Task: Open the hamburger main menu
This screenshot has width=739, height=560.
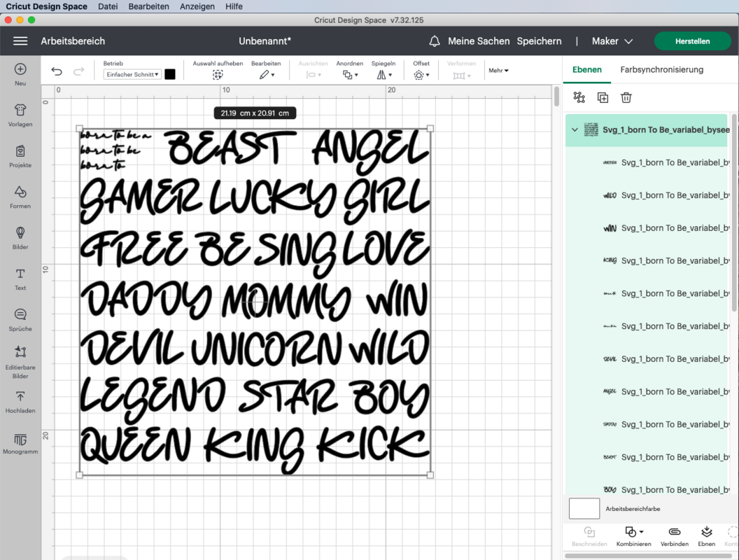Action: (x=20, y=41)
